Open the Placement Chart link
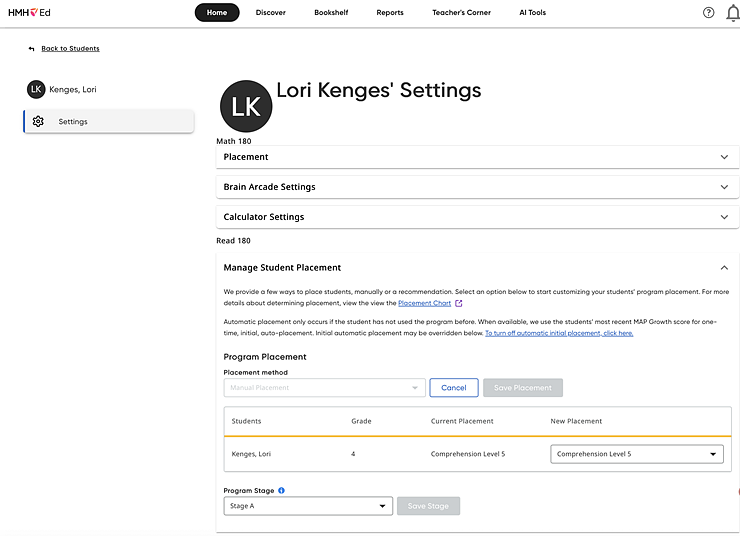 point(424,303)
